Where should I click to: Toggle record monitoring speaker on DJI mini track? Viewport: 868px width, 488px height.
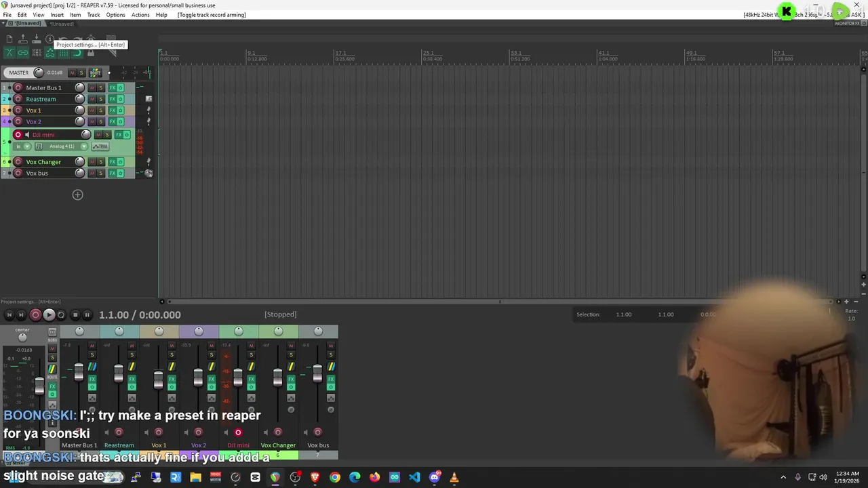[x=27, y=135]
